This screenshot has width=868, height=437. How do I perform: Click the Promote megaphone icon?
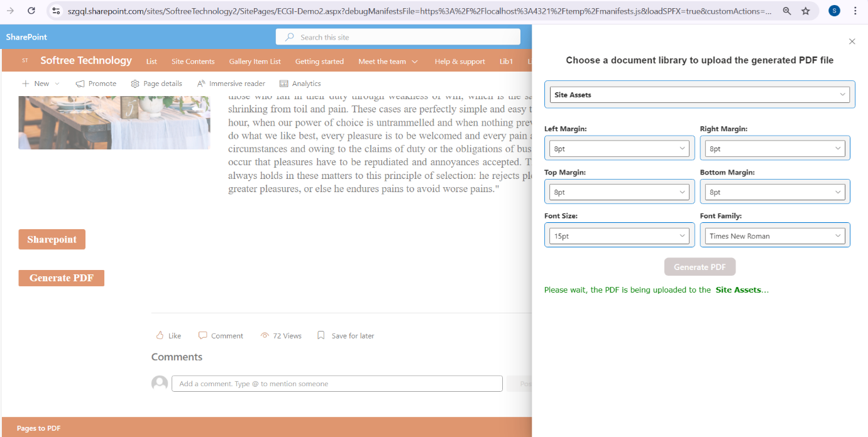point(80,84)
